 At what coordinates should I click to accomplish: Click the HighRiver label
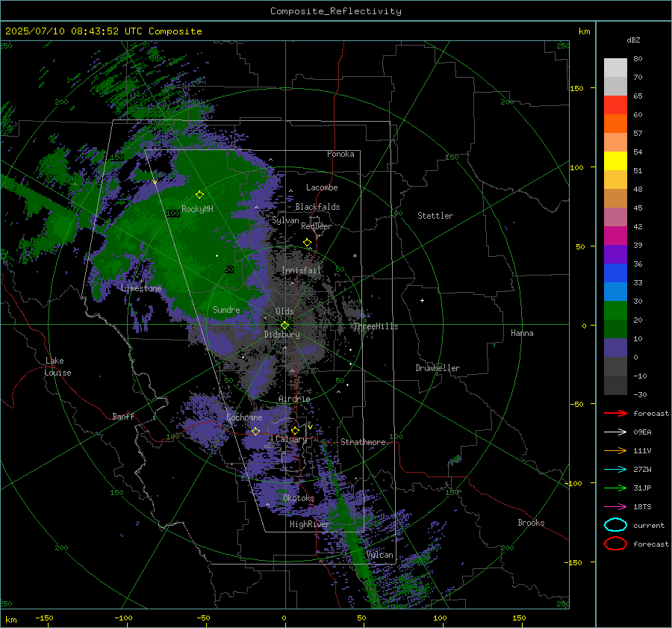[x=310, y=524]
